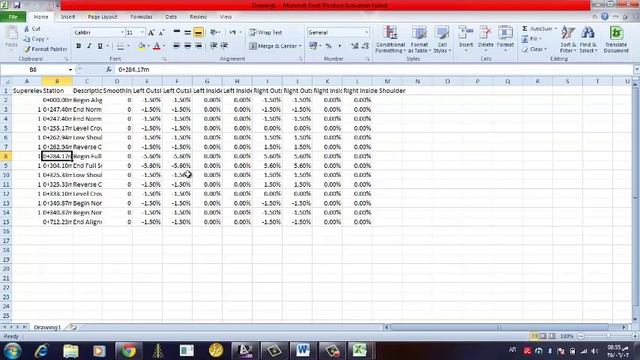Open the File tab
Image resolution: width=640 pixels, height=360 pixels.
click(x=13, y=17)
